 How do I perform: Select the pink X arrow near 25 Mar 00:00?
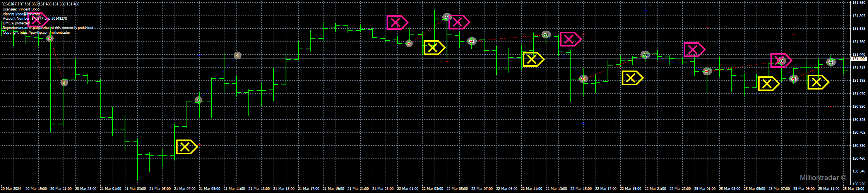click(694, 49)
